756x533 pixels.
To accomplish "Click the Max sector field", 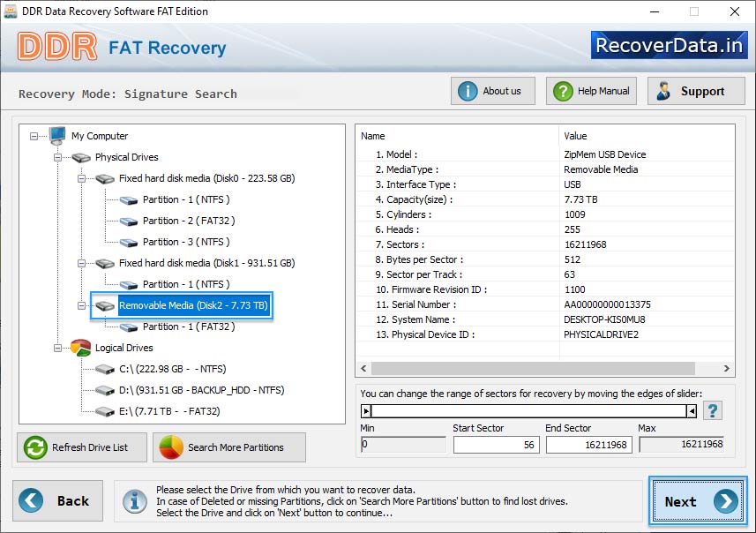I will tap(682, 444).
